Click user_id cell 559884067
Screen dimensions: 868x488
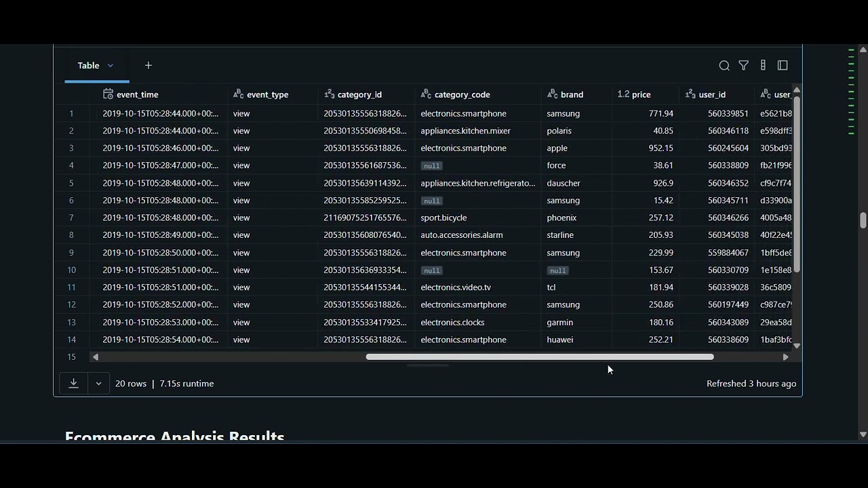pos(728,253)
